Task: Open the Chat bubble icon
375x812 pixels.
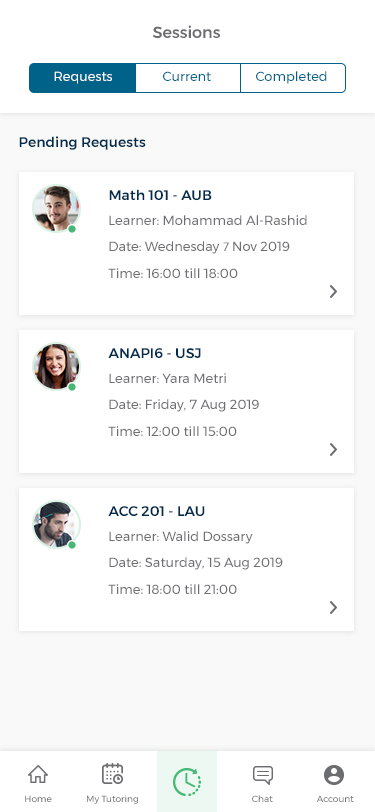Action: pos(263,775)
